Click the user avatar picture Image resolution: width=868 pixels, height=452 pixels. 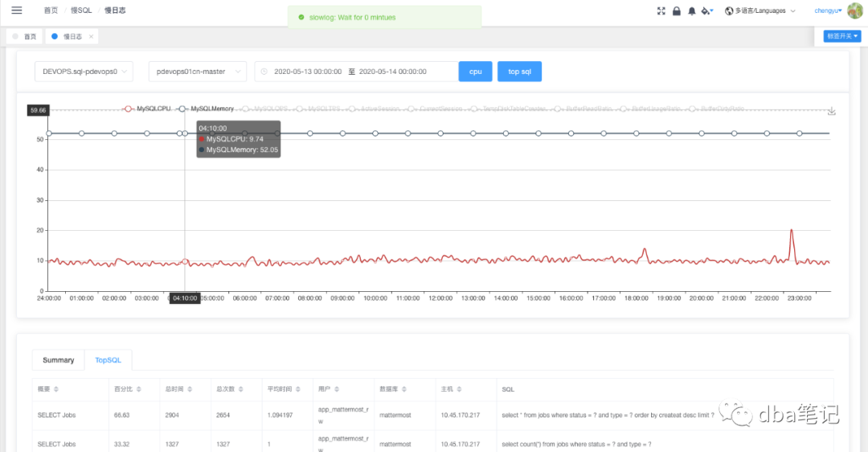(855, 10)
